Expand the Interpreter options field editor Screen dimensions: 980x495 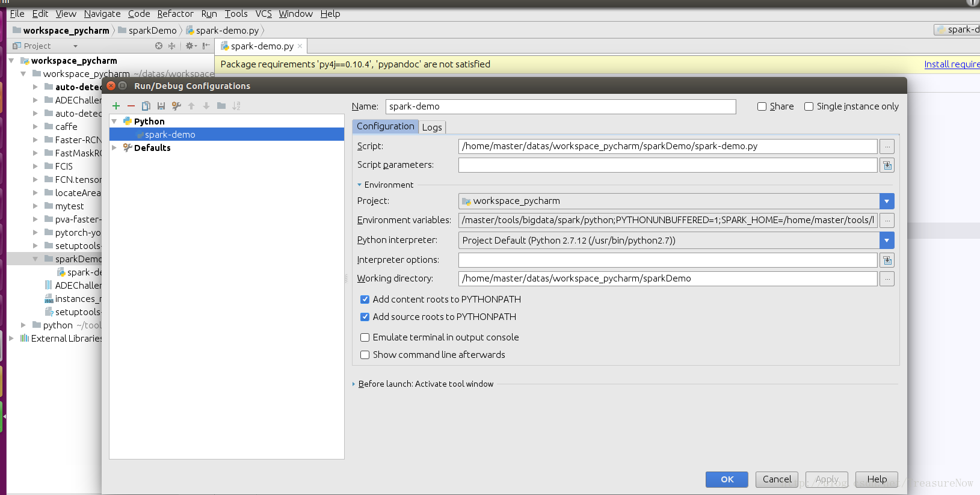pyautogui.click(x=887, y=260)
